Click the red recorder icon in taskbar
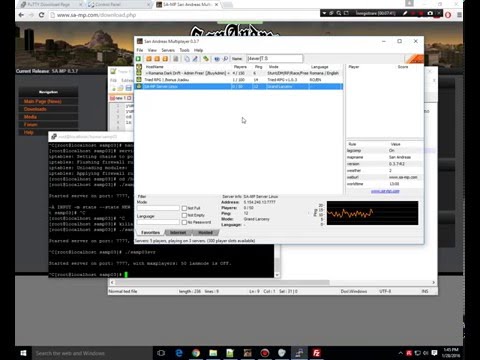The width and height of the screenshot is (480, 360). point(265,353)
